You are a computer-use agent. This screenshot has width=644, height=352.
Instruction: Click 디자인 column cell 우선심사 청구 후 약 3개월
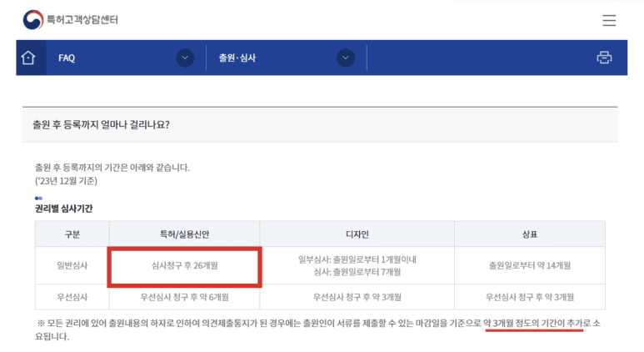click(x=357, y=297)
